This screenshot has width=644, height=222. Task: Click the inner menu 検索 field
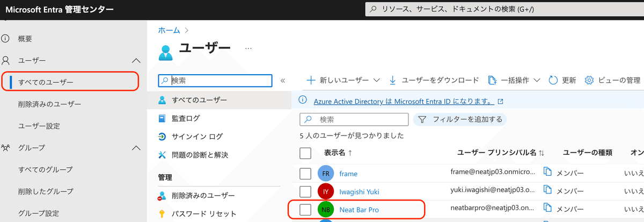(x=215, y=80)
